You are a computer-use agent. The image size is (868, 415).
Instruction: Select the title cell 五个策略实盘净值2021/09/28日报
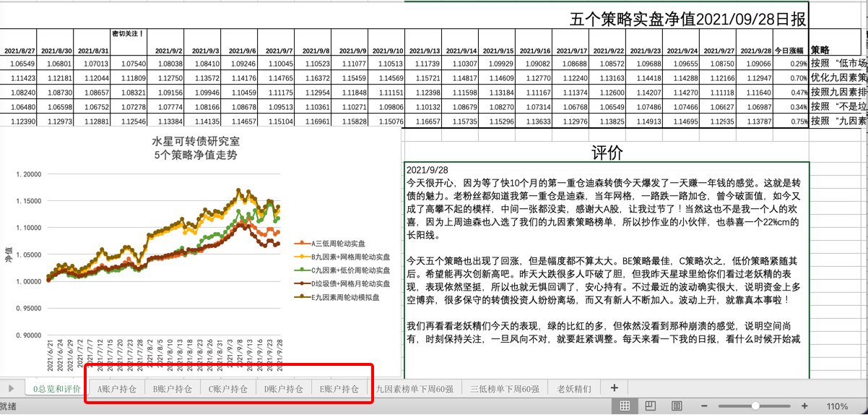coord(688,20)
